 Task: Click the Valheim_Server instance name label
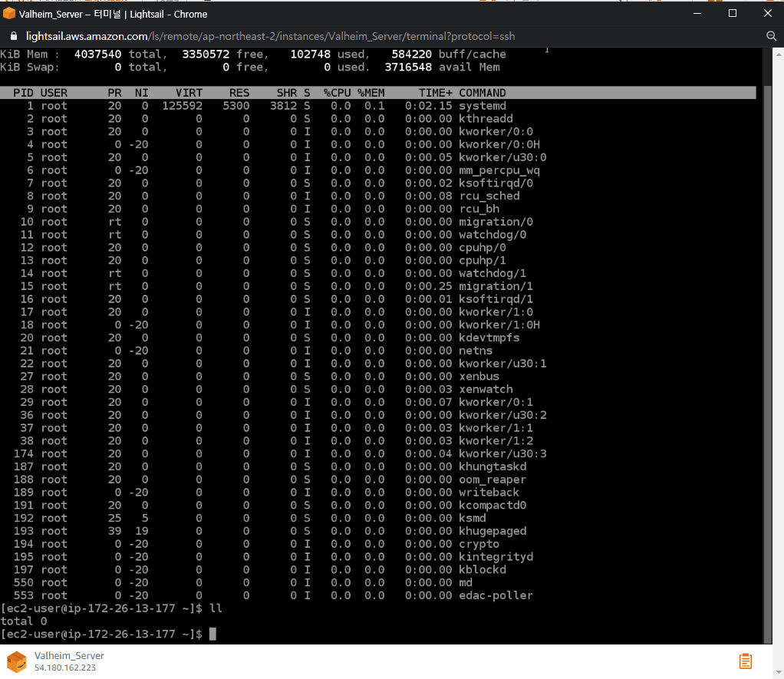click(x=69, y=656)
